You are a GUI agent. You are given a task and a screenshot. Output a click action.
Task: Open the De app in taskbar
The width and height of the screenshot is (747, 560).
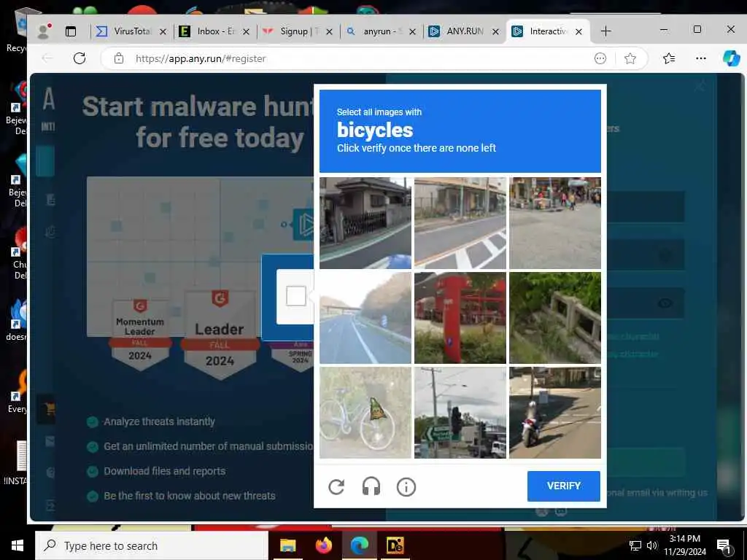coord(395,545)
